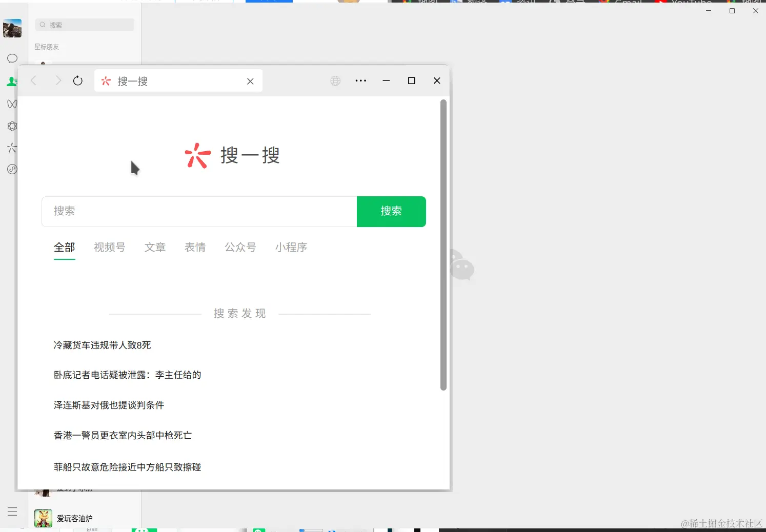Minimize the WeChat main window
The height and width of the screenshot is (532, 766).
pyautogui.click(x=709, y=11)
